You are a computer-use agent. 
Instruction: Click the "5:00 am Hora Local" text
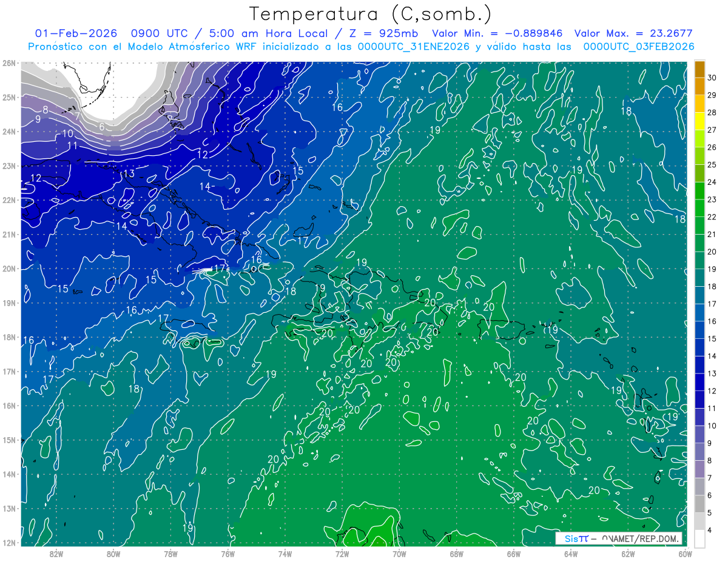[x=268, y=33]
